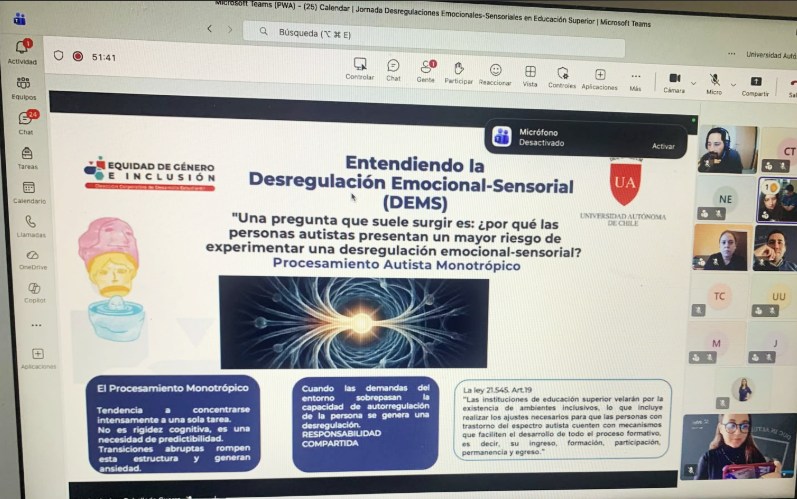Click the Universidad Autónoma de Chile logo
This screenshot has height=499, width=797.
(x=624, y=192)
